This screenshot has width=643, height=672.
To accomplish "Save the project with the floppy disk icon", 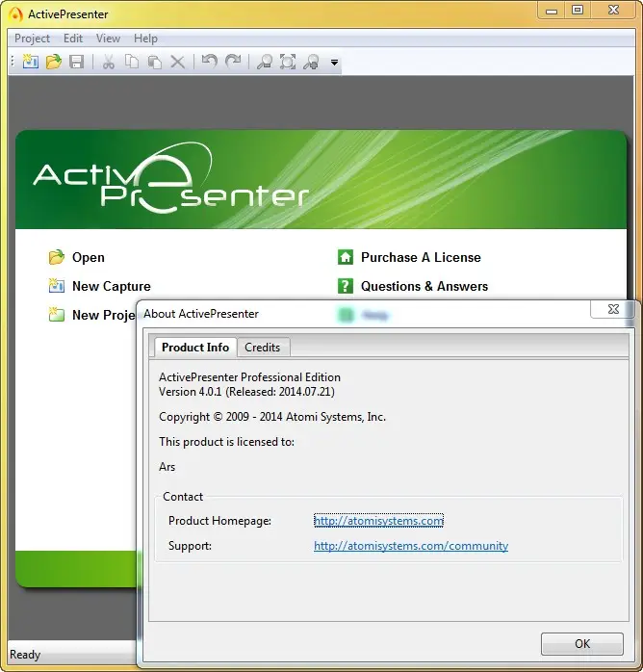I will point(77,62).
